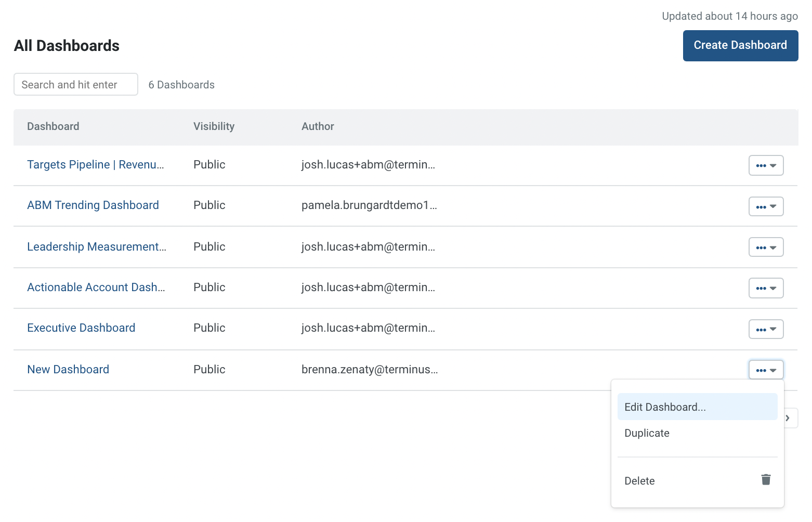Select Duplicate from the menu
The width and height of the screenshot is (812, 522).
click(697, 433)
